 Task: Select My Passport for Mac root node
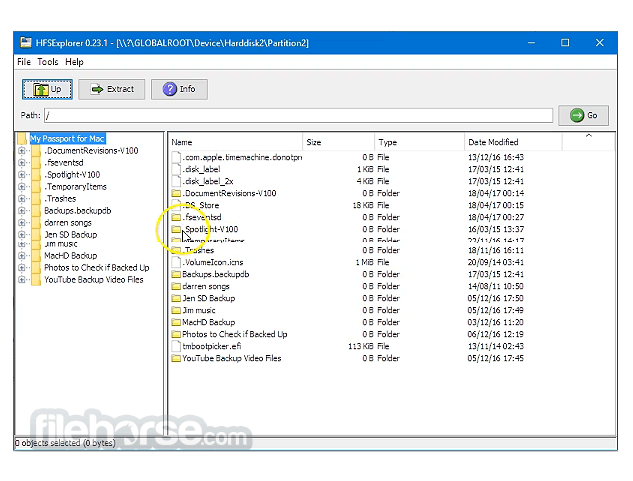click(x=67, y=139)
